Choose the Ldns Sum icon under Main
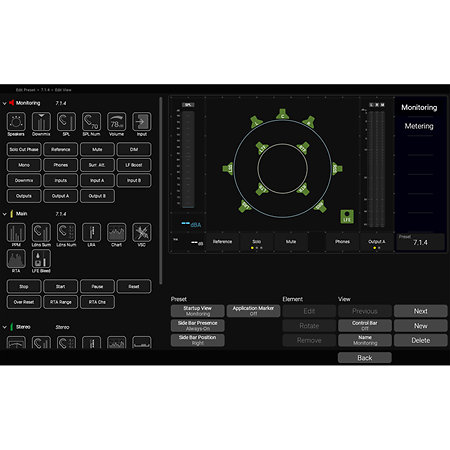Image resolution: width=450 pixels, height=450 pixels. tap(41, 232)
